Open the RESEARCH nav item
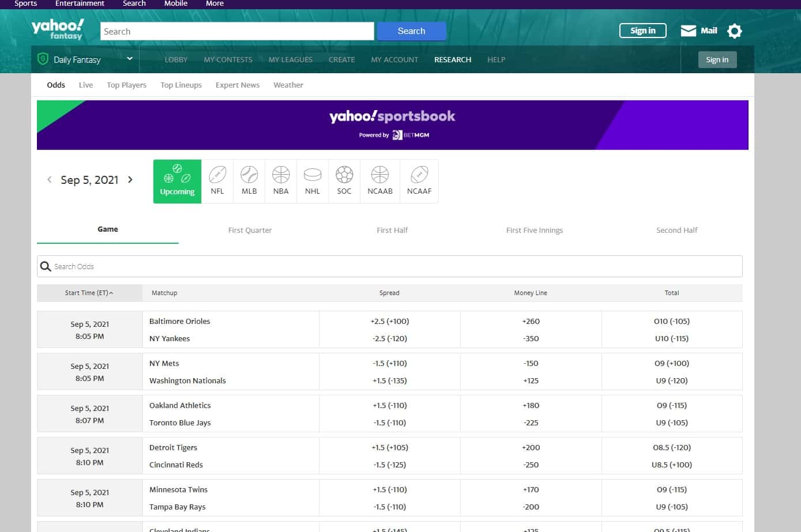The width and height of the screenshot is (801, 532). click(x=453, y=59)
